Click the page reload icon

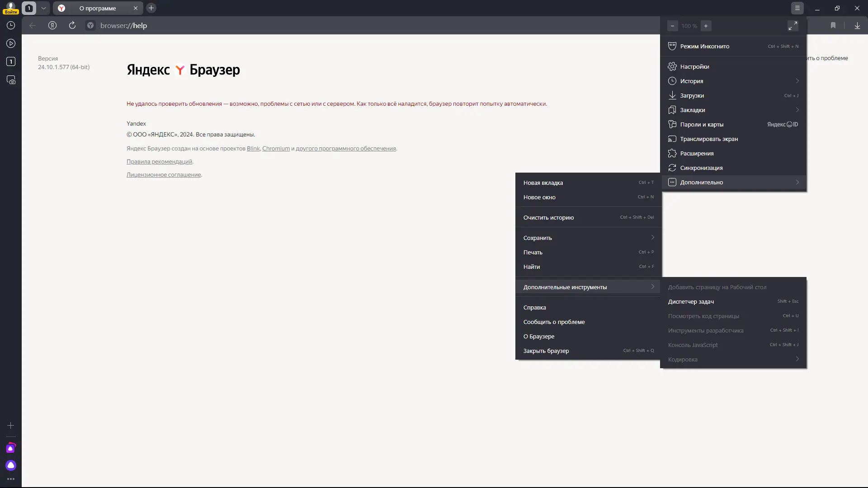tap(72, 26)
